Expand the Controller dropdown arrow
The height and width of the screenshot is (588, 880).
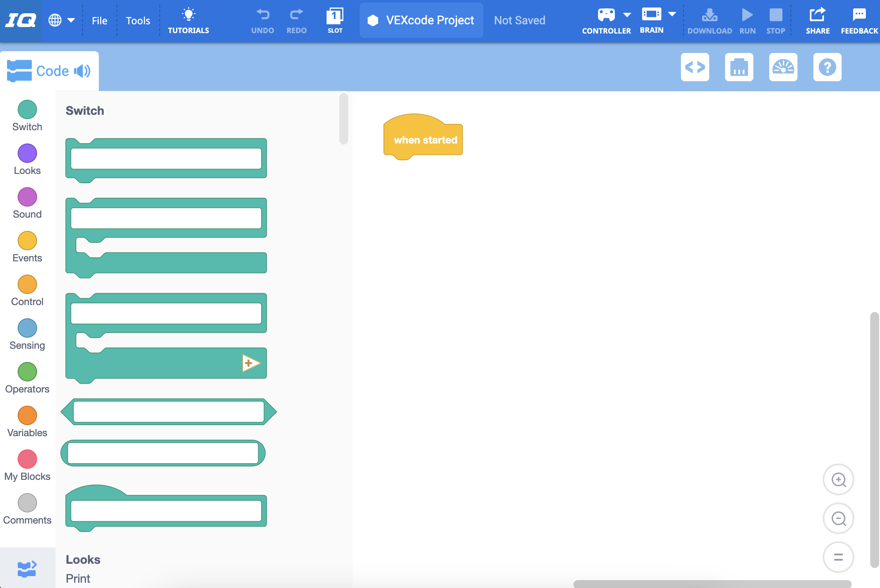(x=627, y=15)
